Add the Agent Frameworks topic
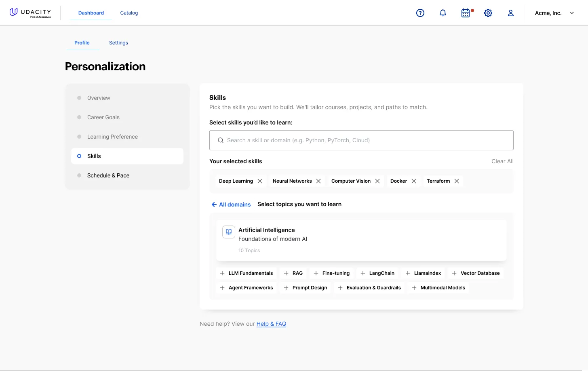This screenshot has width=588, height=371. click(247, 288)
